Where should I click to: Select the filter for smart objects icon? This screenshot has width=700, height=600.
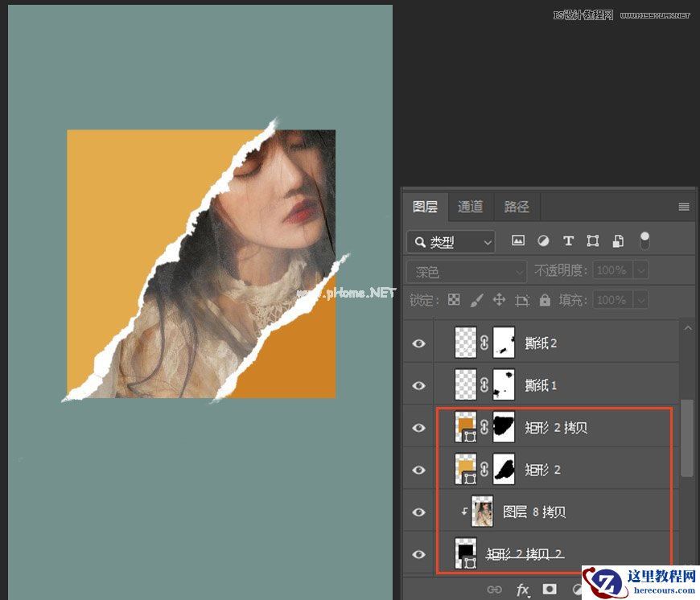click(616, 240)
